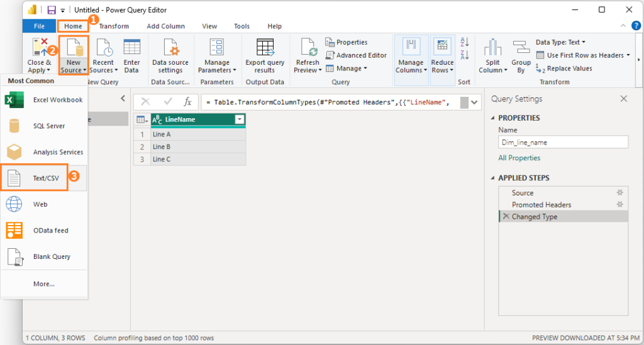Click the New Source icon
Image resolution: width=644 pixels, height=345 pixels.
coord(74,47)
